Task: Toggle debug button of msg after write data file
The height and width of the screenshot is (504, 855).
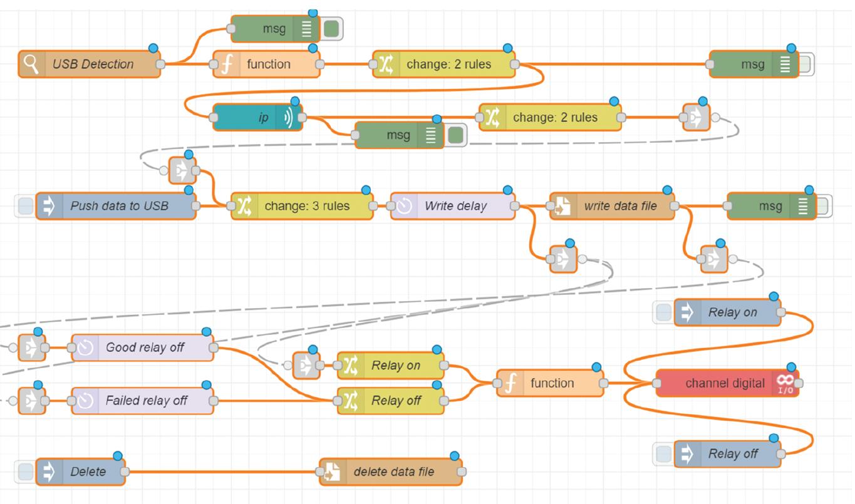Action: click(x=822, y=205)
